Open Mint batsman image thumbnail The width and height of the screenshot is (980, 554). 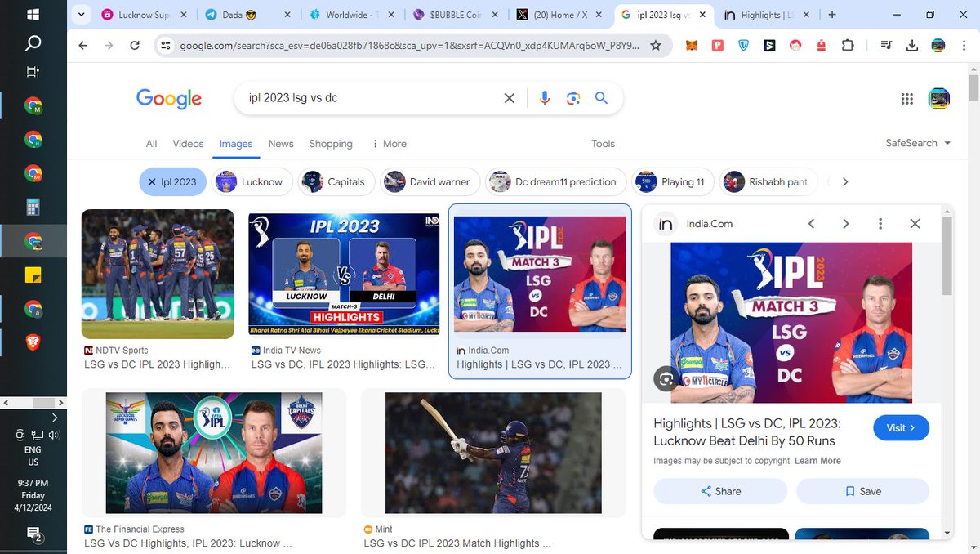coord(493,453)
